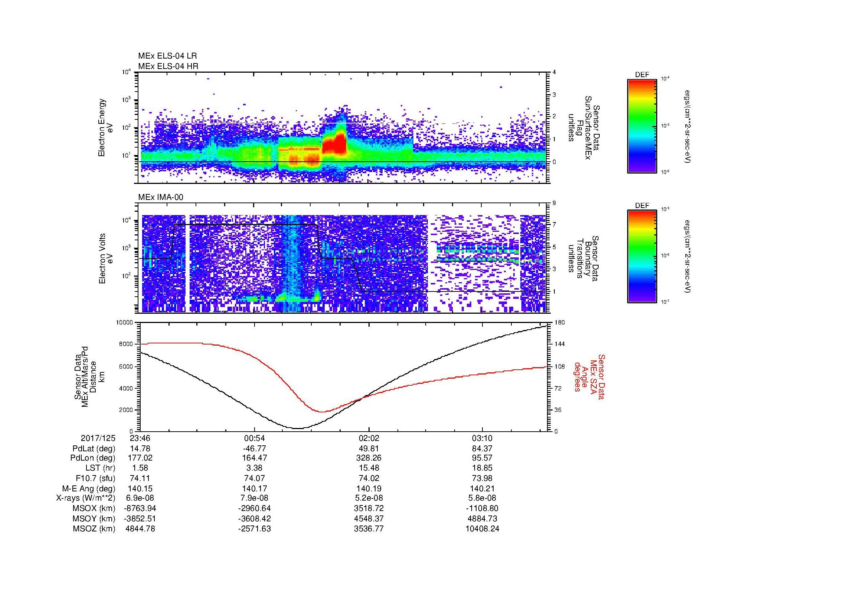Click the 'F10.7 (sfu)' row label

[x=95, y=478]
